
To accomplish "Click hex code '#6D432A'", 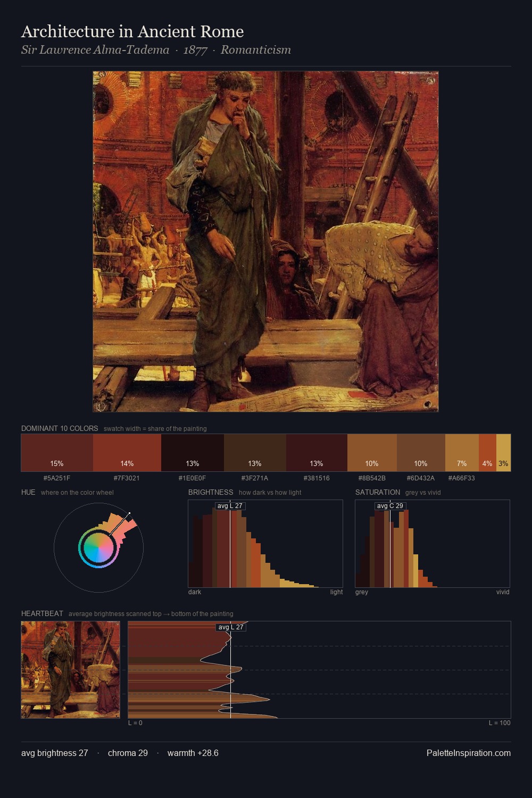I will [421, 478].
